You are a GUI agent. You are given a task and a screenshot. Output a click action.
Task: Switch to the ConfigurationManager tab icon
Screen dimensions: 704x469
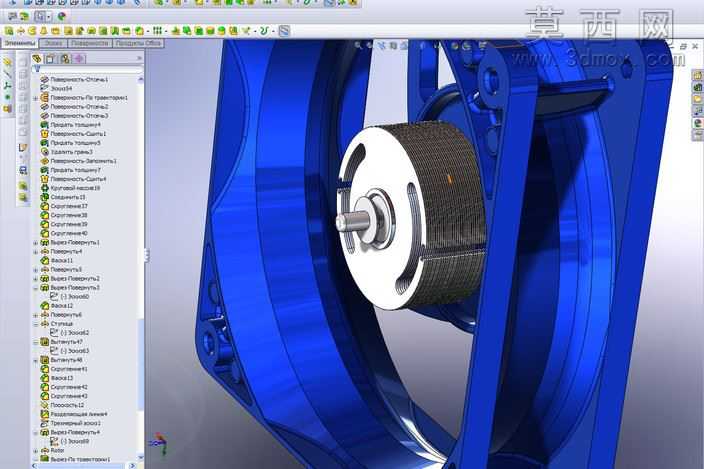[65, 59]
